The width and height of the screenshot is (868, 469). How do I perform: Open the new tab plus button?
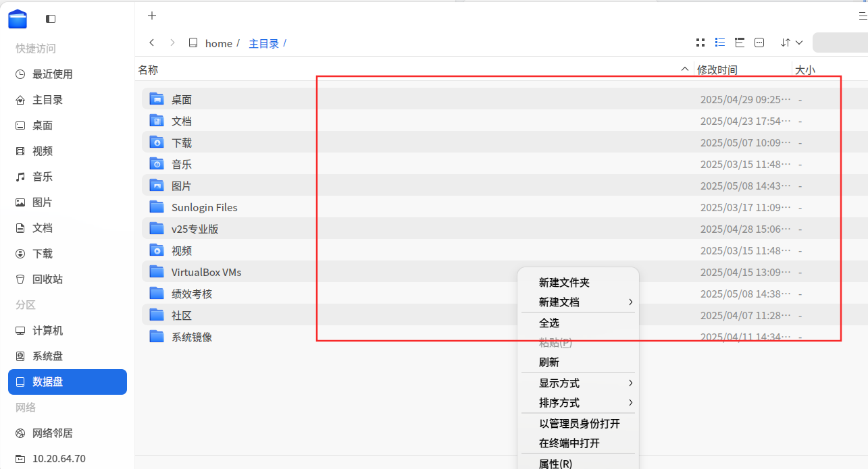pos(152,16)
